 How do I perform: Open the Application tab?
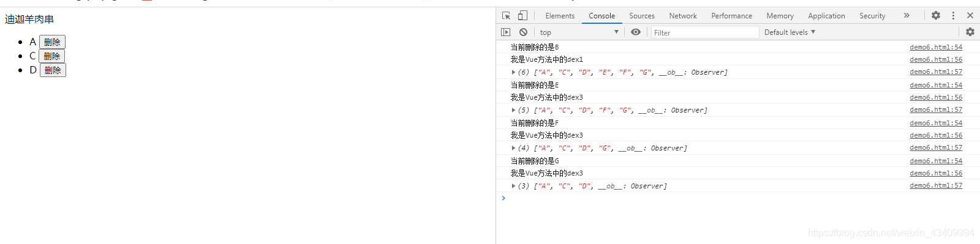[826, 16]
